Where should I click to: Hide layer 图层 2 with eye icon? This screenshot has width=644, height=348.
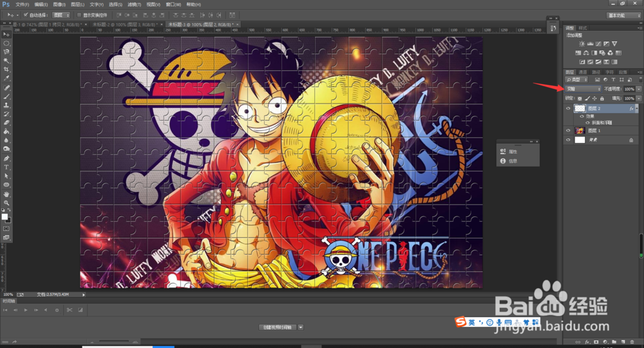(568, 108)
